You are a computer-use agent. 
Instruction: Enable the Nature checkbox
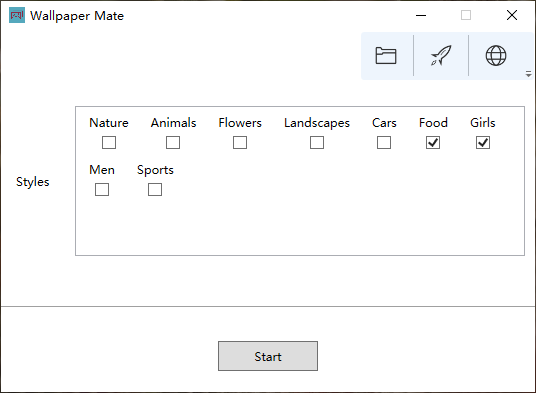click(x=109, y=143)
